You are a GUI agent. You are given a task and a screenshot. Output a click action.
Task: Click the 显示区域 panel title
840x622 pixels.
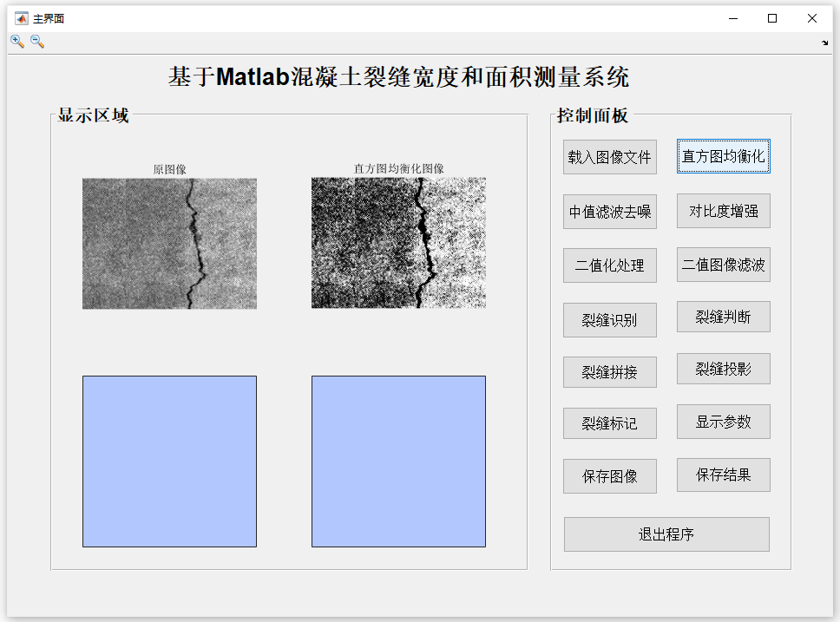point(93,115)
